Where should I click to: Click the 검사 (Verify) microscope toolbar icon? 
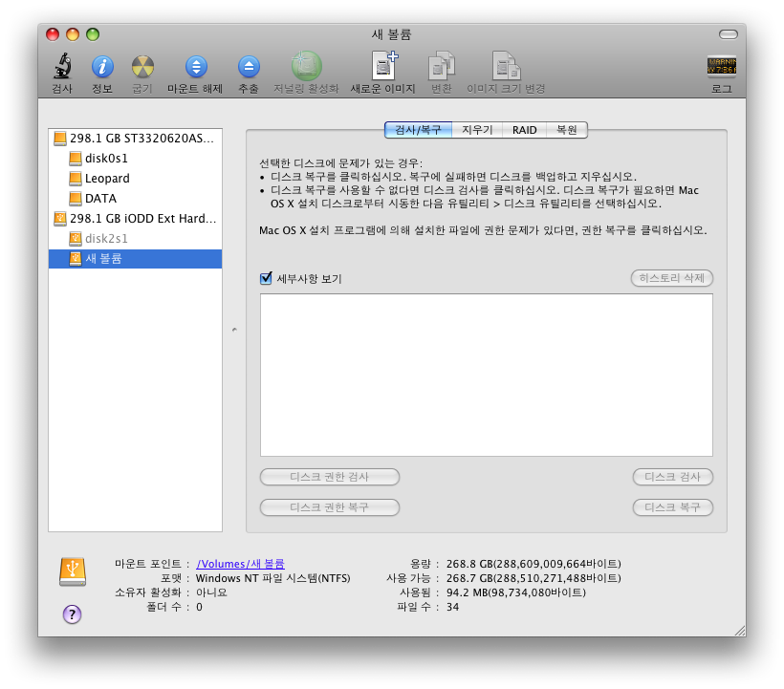[x=62, y=66]
